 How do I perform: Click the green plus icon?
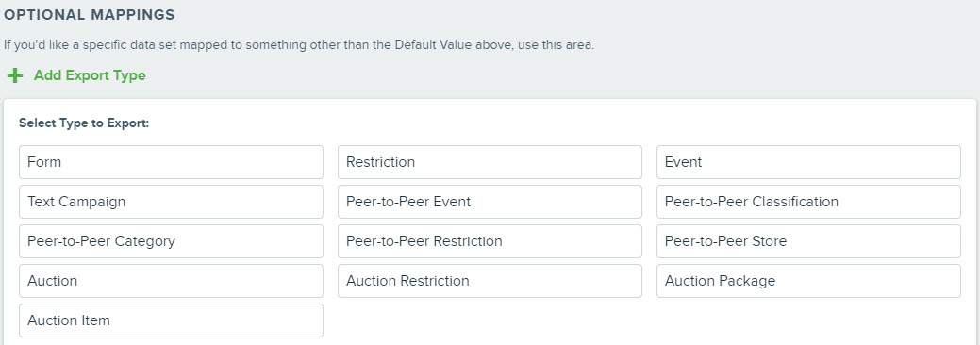[x=15, y=75]
